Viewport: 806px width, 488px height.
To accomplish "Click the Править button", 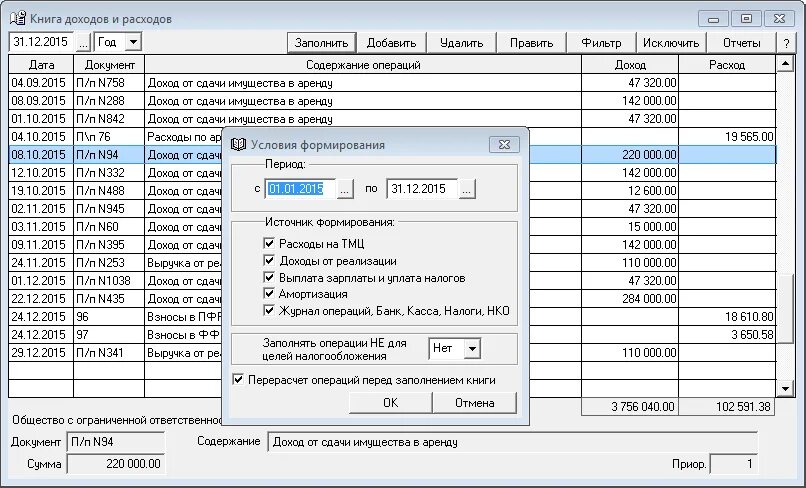I will coord(531,43).
